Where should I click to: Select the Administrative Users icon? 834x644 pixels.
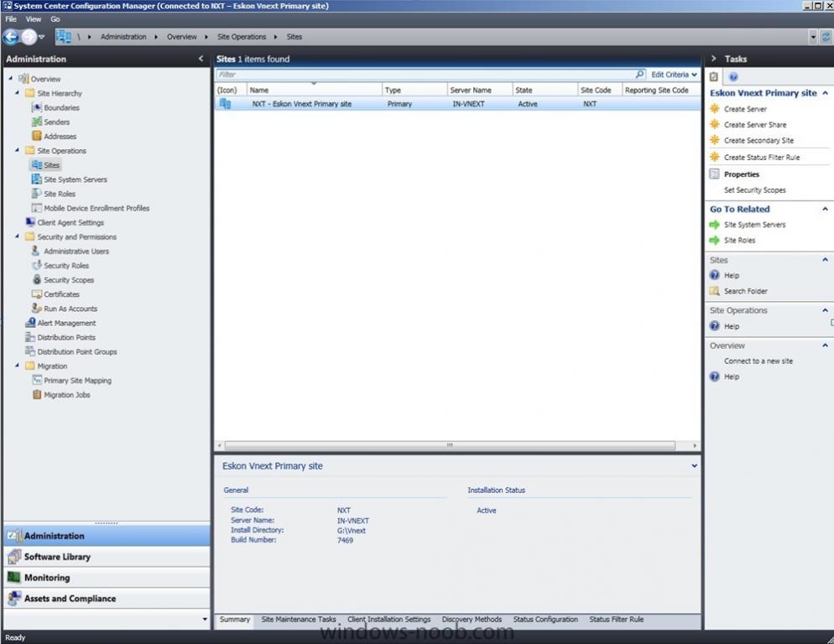[x=37, y=251]
